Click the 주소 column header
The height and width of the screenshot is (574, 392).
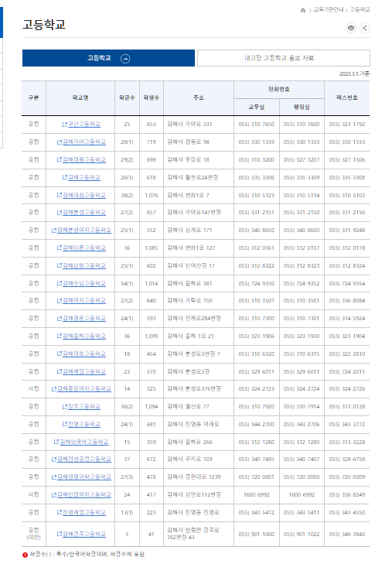point(199,97)
